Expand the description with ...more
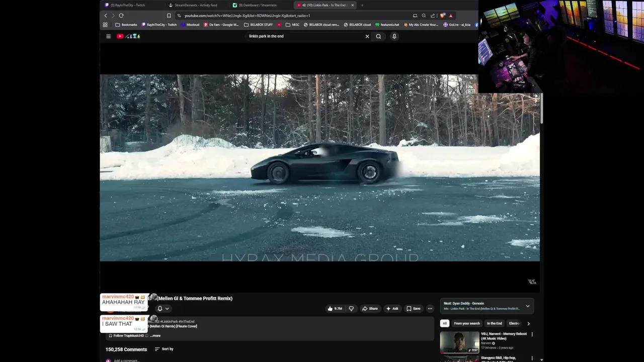 [155, 335]
